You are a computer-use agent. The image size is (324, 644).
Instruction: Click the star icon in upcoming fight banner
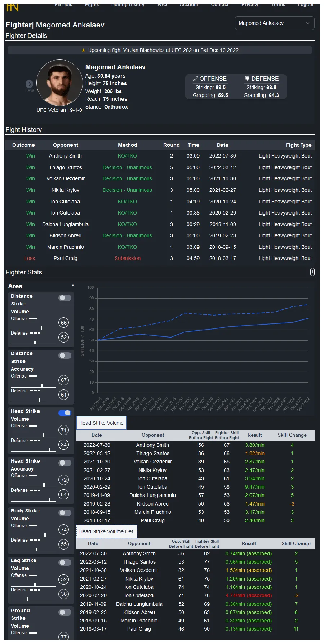tap(83, 50)
